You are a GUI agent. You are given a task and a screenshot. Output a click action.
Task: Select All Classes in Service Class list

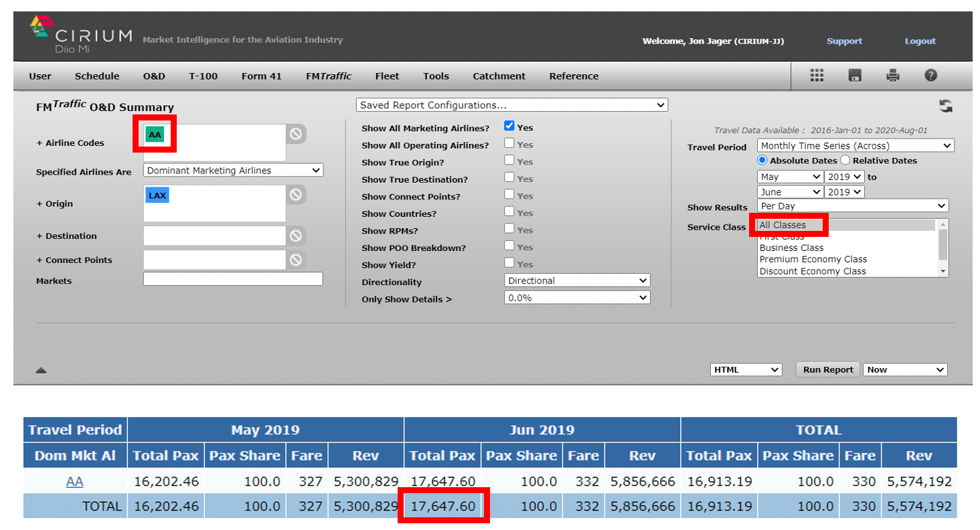846,225
